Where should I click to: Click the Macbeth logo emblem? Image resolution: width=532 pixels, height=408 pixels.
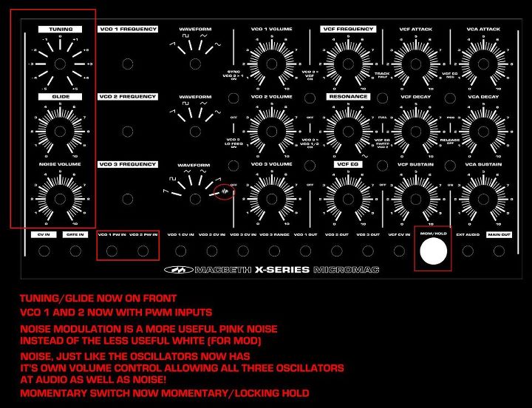tap(179, 270)
